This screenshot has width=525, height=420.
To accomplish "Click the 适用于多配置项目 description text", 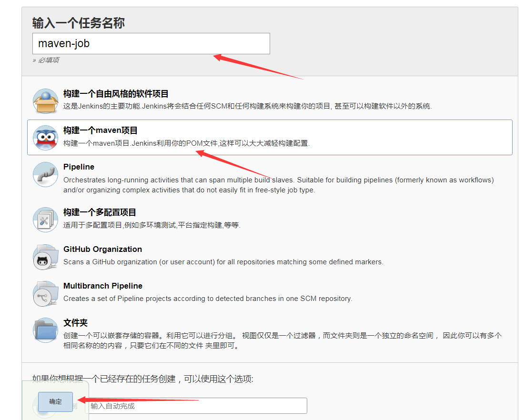I will tap(152, 225).
